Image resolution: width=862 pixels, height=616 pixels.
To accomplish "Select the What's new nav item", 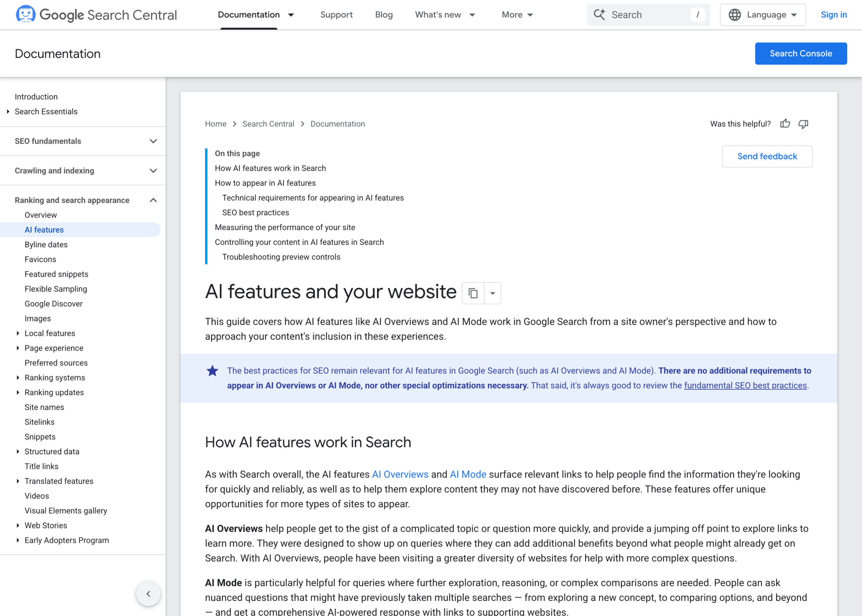I will coord(438,15).
